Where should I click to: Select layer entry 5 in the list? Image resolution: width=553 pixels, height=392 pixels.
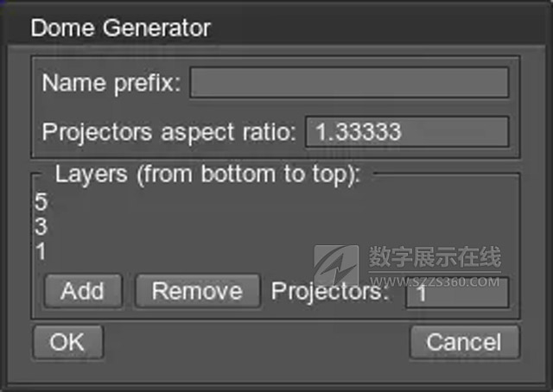(41, 203)
